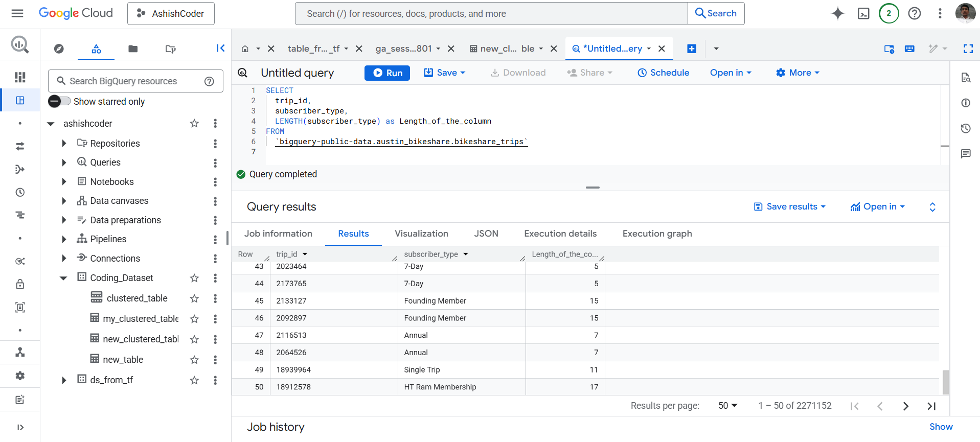Switch to Job information tab

coord(278,234)
